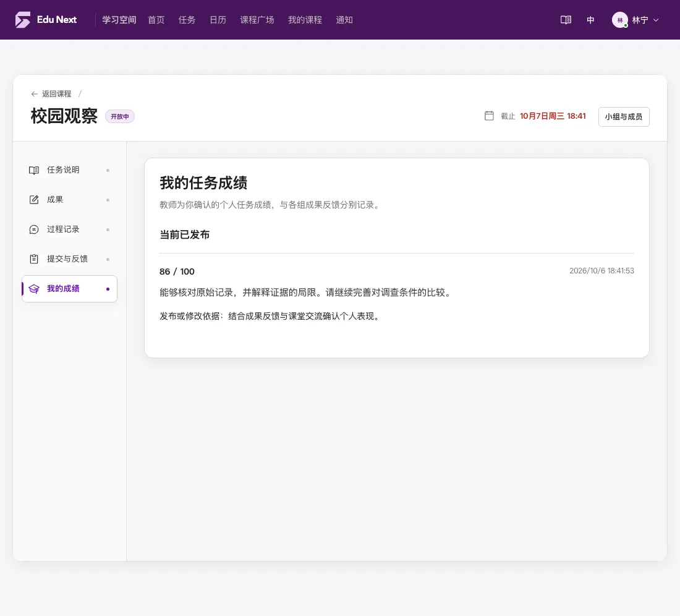Screen dimensions: 680x616
Task: Click the comment starting 能够核对原始记录
Action: 307,293
